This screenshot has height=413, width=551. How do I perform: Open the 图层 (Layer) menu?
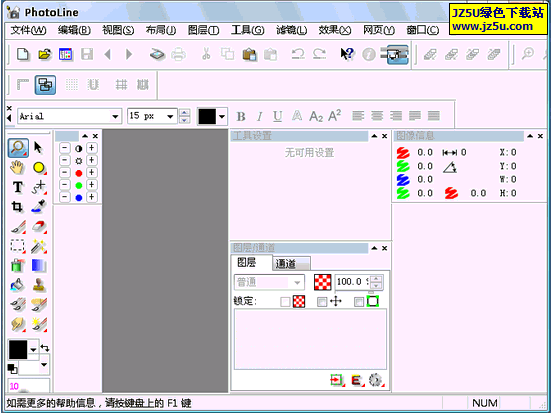[x=203, y=30]
